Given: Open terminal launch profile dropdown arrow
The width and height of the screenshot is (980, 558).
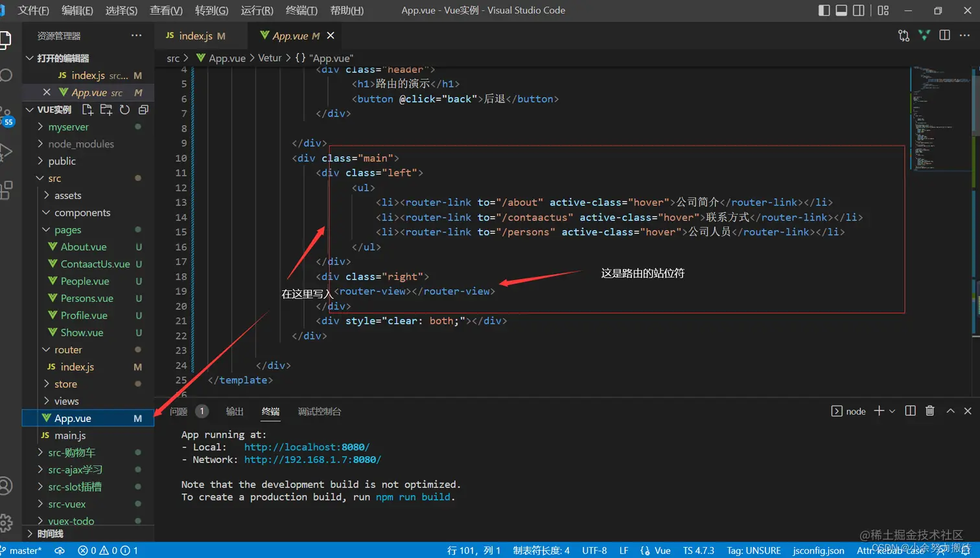Looking at the screenshot, I should [x=892, y=411].
